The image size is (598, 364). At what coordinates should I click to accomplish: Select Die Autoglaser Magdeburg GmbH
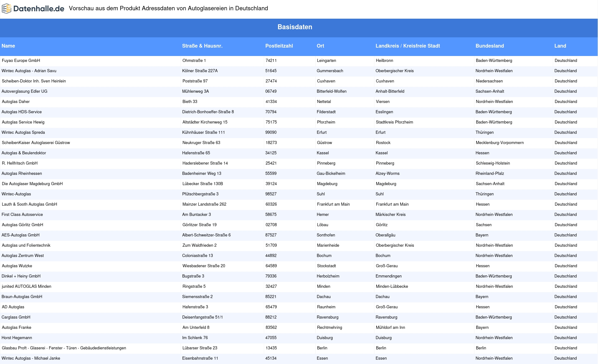click(32, 184)
